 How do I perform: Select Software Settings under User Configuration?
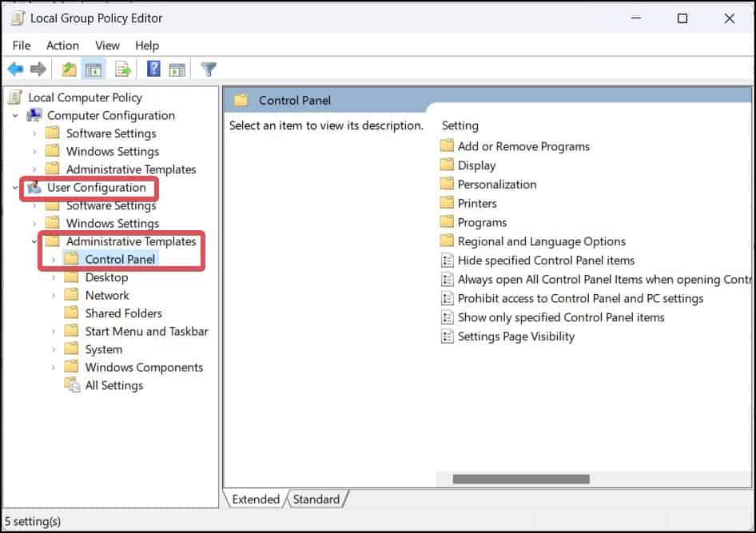[x=111, y=206]
